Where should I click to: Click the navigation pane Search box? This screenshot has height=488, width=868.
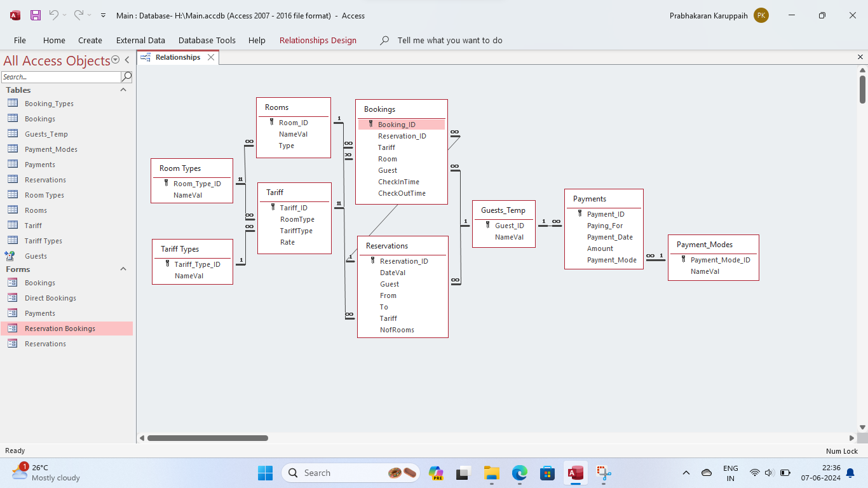(x=61, y=77)
